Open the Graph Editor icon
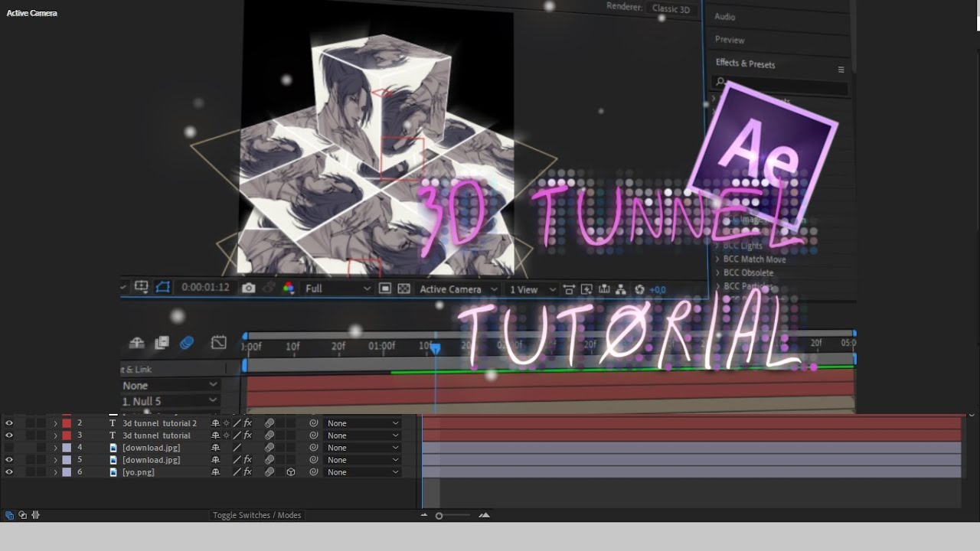Image resolution: width=980 pixels, height=551 pixels. click(219, 342)
